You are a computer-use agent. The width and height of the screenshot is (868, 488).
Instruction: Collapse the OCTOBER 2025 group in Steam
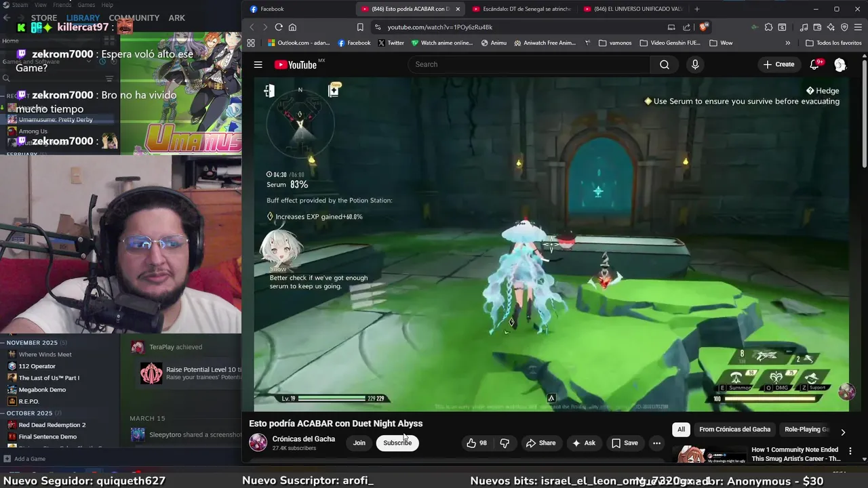coord(3,413)
